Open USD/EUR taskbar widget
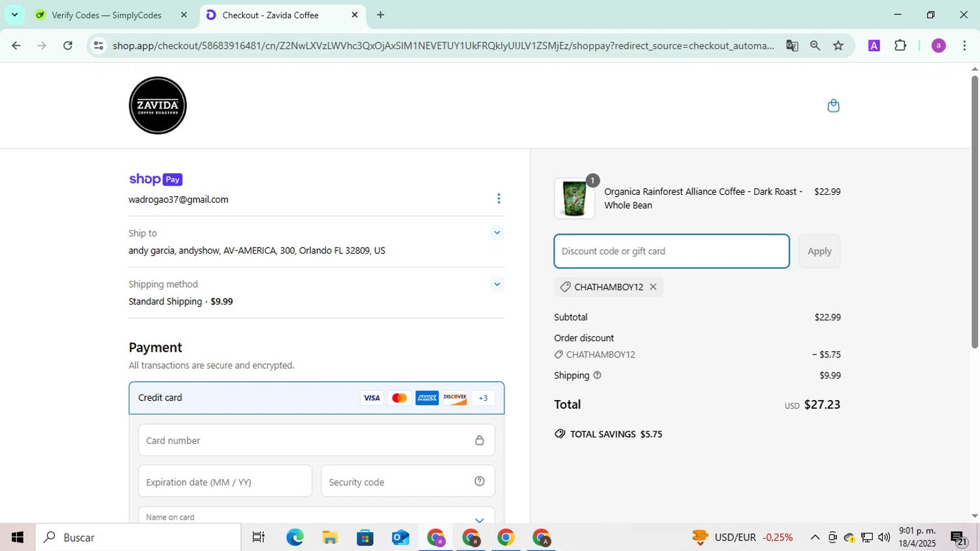 point(742,537)
